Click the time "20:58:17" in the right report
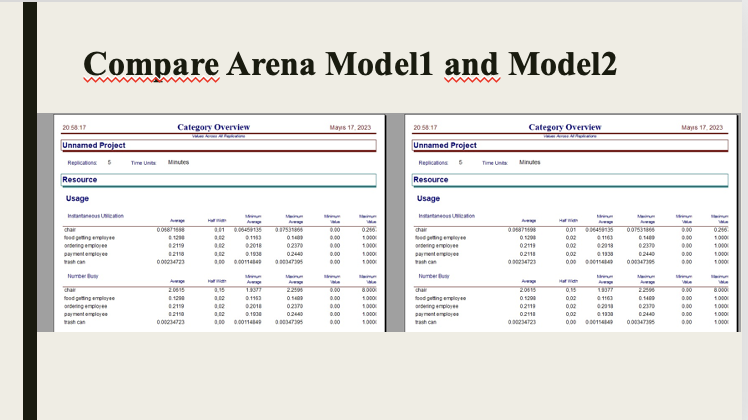This screenshot has width=748, height=420. click(x=425, y=127)
